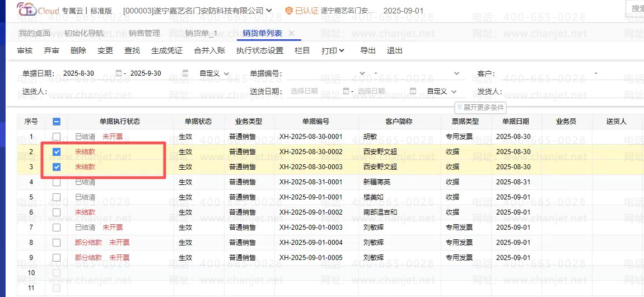Switch to the 我的桌面 tab
The width and height of the screenshot is (644, 297).
tap(34, 33)
